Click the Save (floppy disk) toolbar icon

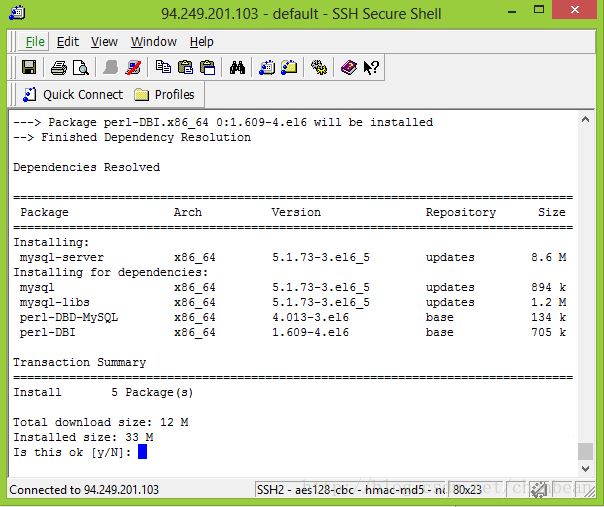tap(29, 68)
